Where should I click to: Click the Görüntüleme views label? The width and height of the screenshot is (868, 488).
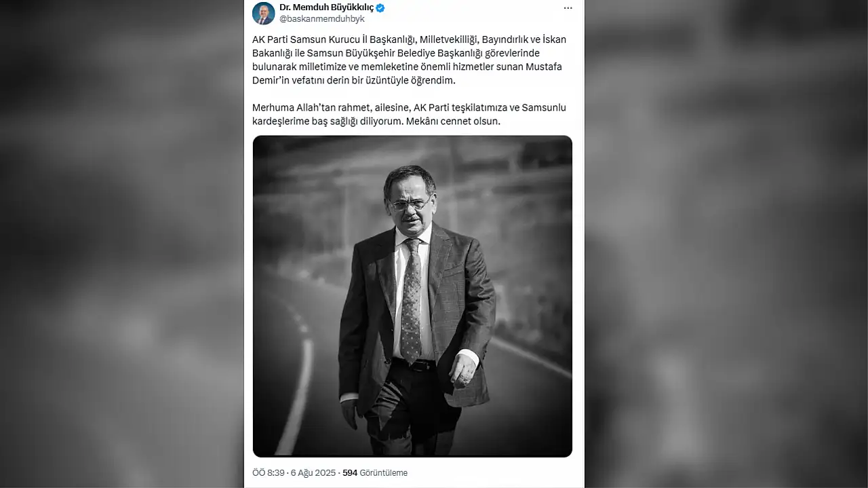pos(384,472)
